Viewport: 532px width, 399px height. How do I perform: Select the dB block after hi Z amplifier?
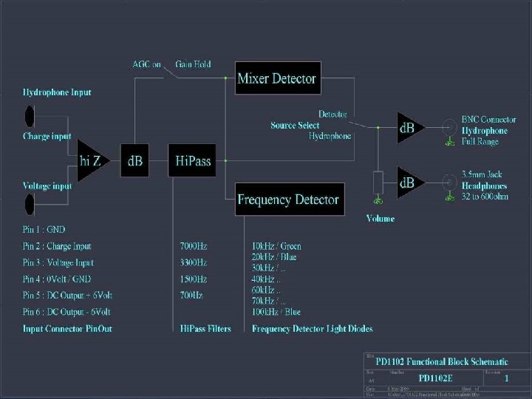pos(134,160)
